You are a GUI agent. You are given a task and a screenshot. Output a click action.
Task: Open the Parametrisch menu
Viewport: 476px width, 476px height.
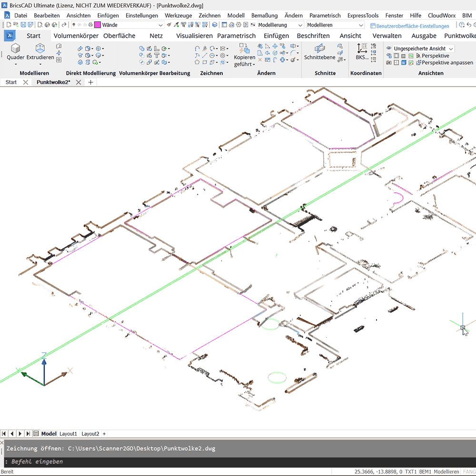point(325,15)
